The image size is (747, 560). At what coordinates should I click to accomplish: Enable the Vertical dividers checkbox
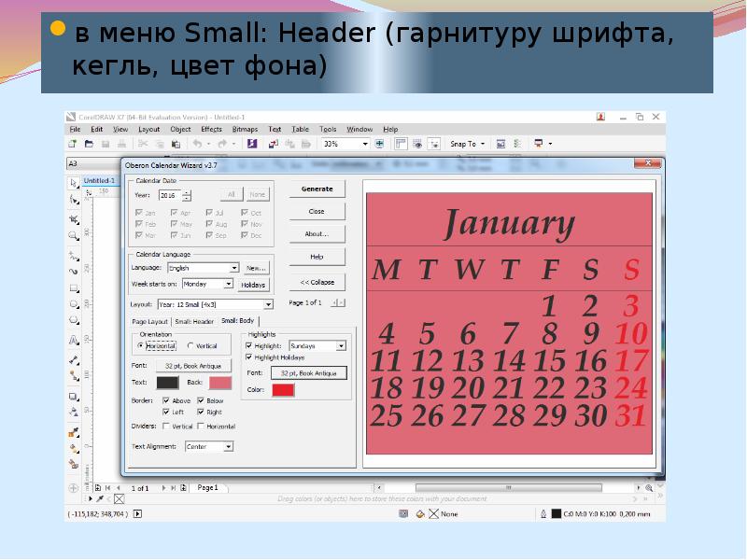[166, 427]
